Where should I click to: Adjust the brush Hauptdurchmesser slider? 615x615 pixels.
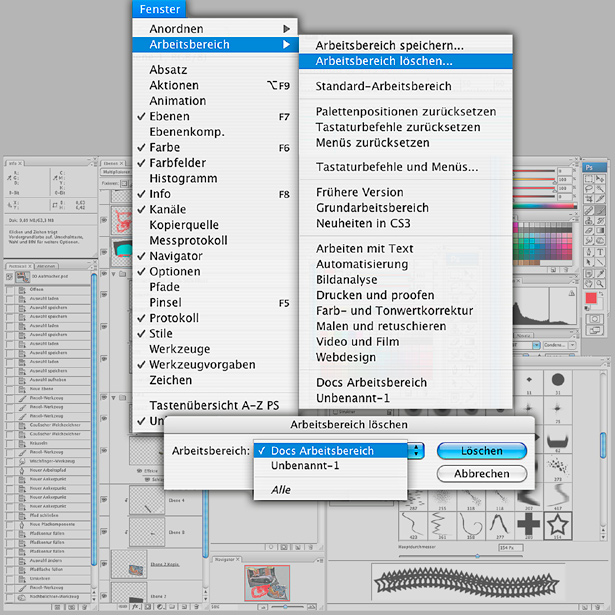(x=477, y=556)
